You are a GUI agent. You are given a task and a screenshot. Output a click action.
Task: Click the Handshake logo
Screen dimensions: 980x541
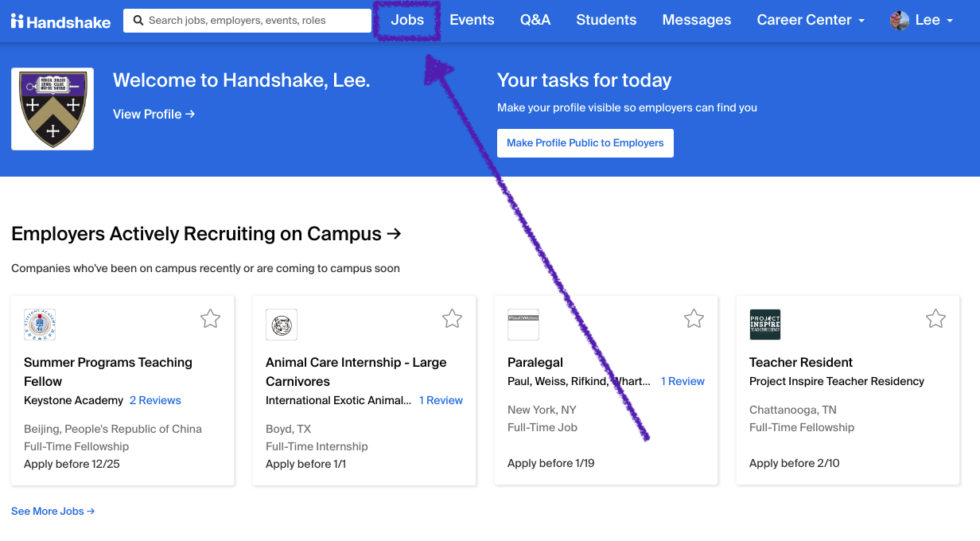point(60,21)
